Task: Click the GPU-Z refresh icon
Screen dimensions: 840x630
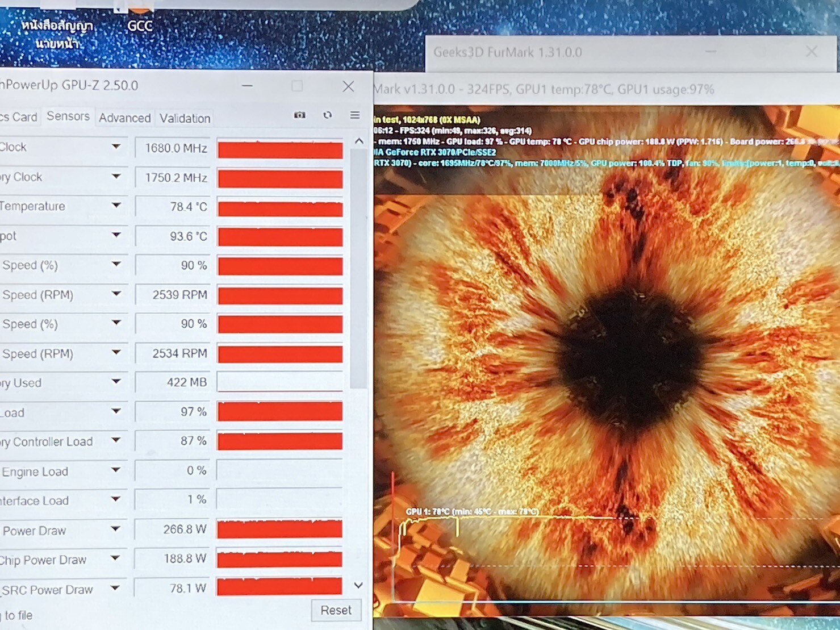Action: 327,115
